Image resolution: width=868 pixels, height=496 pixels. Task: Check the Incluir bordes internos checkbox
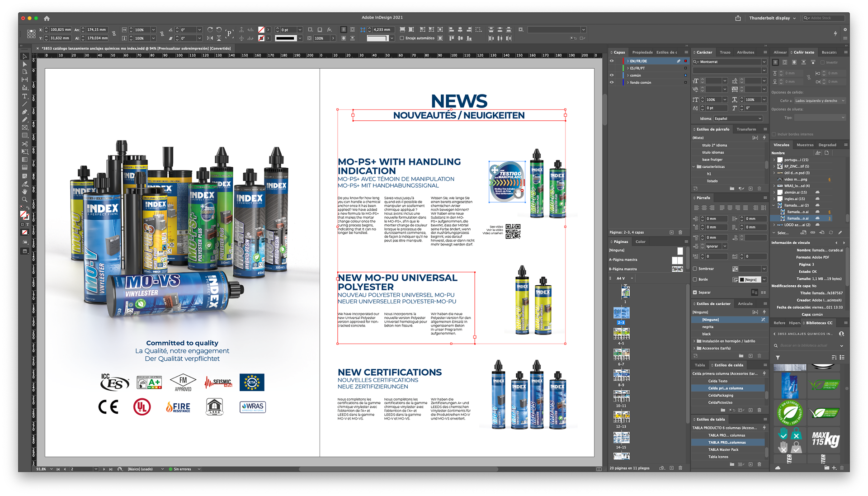tap(774, 134)
